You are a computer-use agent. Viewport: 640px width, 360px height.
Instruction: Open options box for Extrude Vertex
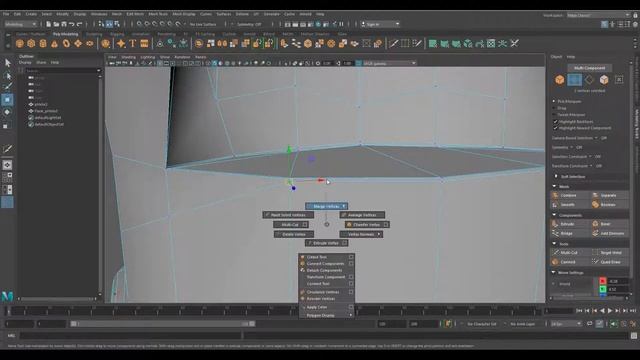[x=344, y=243]
